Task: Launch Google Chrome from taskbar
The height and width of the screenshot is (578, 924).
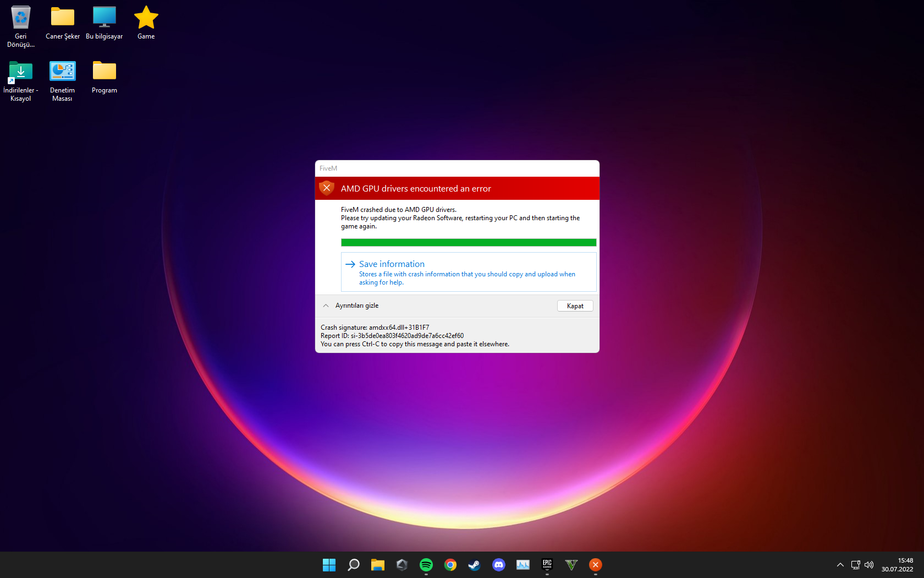Action: (x=450, y=565)
